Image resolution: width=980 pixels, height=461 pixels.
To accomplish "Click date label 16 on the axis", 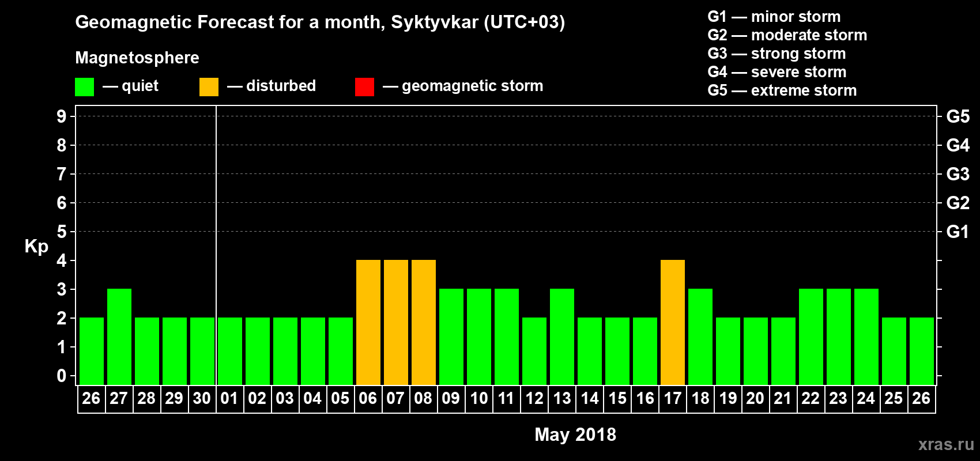I will (x=645, y=398).
